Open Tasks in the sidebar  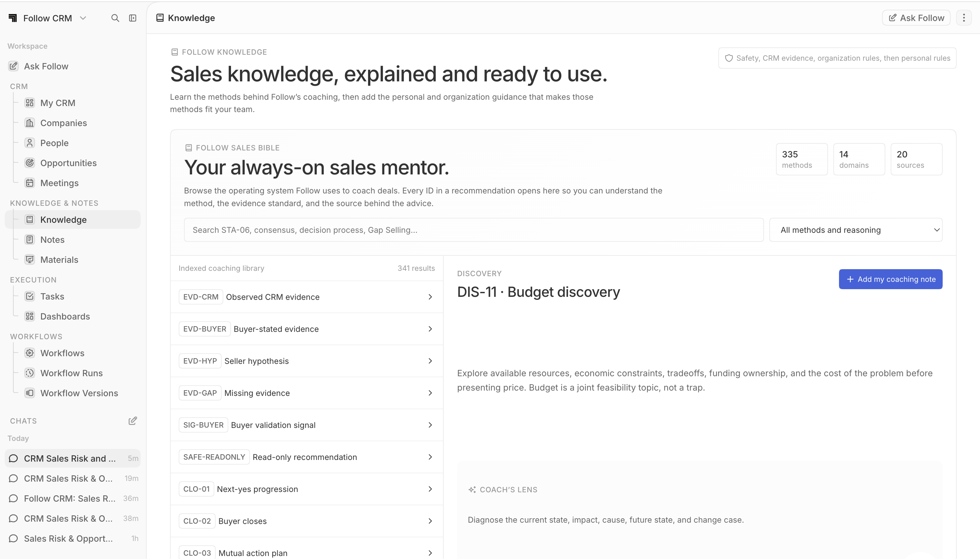pyautogui.click(x=73, y=297)
